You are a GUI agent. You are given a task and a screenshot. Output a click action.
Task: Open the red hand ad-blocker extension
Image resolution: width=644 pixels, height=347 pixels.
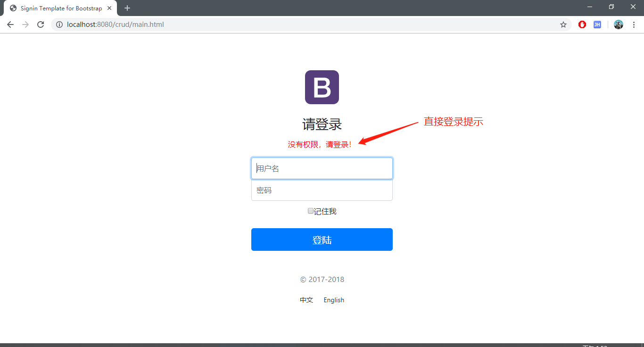582,25
